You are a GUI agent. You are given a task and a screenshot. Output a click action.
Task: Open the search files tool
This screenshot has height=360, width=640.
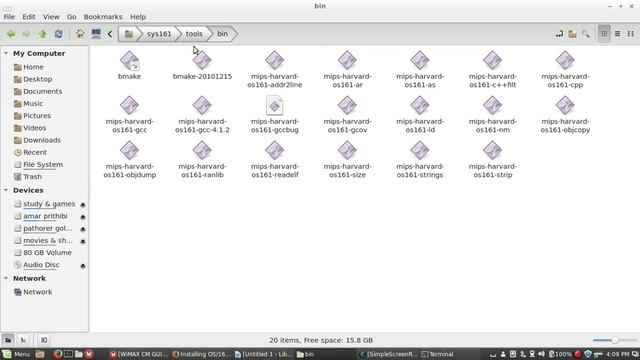(586, 34)
